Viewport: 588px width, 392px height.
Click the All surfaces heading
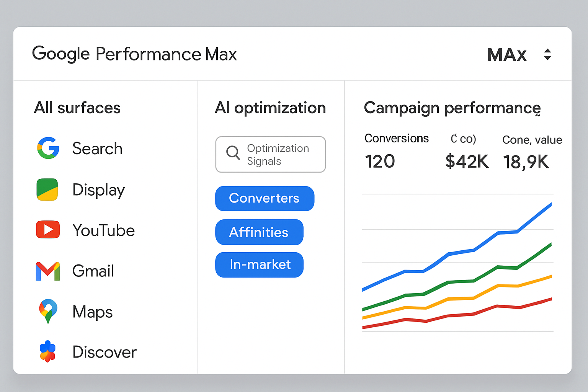pyautogui.click(x=77, y=108)
